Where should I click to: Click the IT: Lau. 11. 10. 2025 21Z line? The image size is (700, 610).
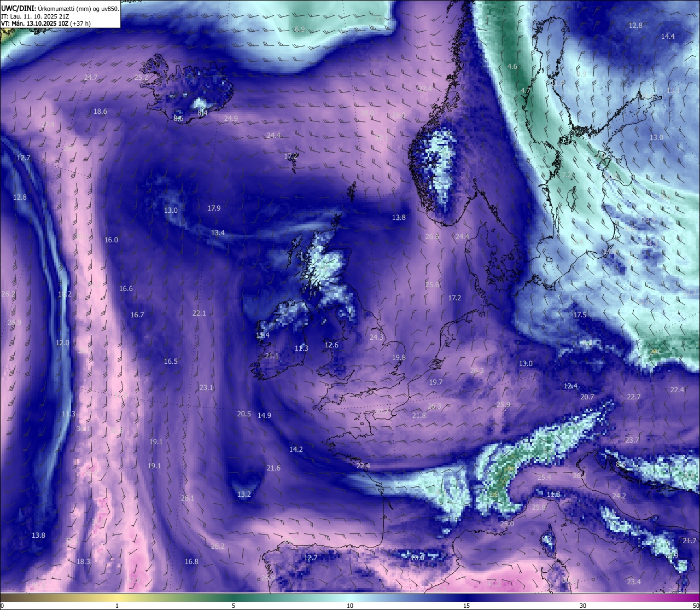[x=35, y=16]
